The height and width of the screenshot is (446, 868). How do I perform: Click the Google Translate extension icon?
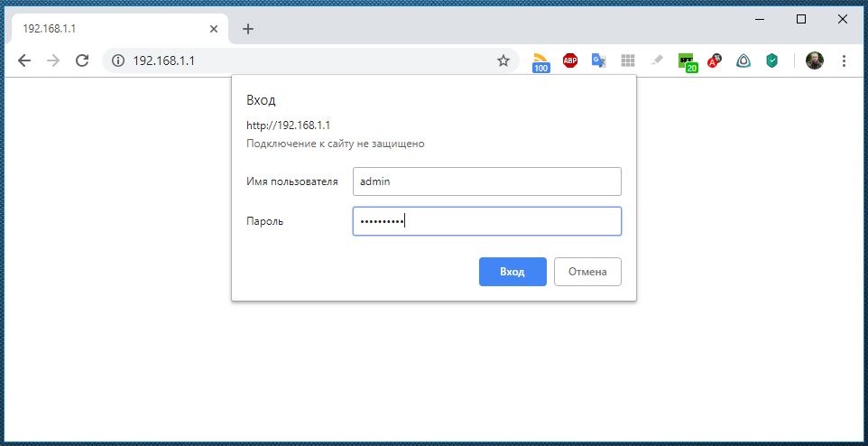pyautogui.click(x=598, y=60)
